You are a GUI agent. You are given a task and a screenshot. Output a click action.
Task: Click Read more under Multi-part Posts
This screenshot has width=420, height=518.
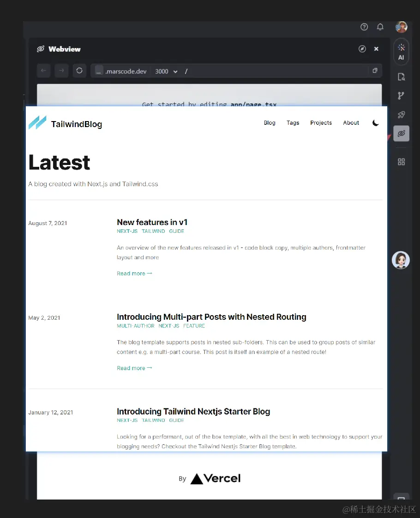pos(134,368)
